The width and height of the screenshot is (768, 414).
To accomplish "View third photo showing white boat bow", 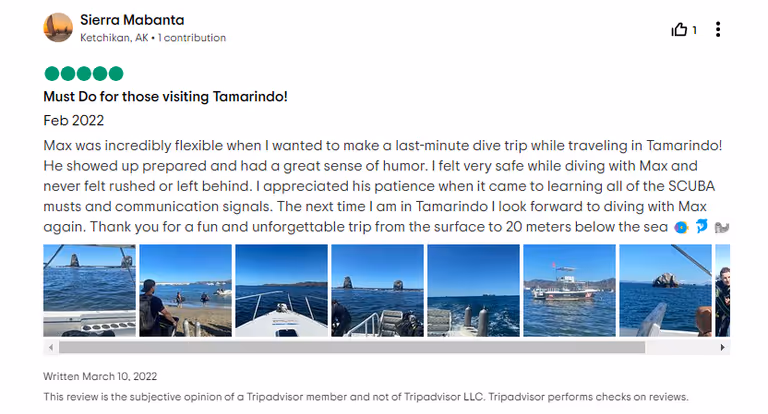I will point(281,290).
